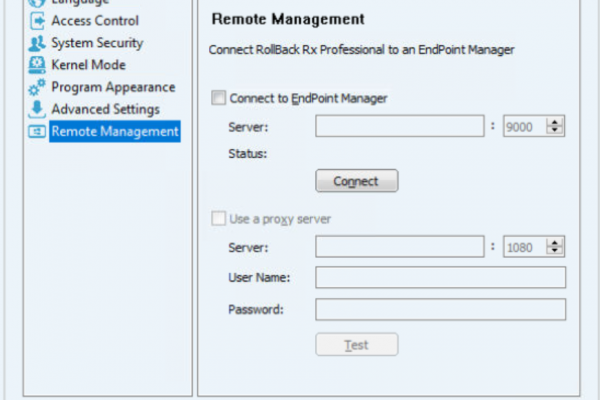Click the Kernel Mode computer icon
The width and height of the screenshot is (600, 400).
[x=37, y=65]
